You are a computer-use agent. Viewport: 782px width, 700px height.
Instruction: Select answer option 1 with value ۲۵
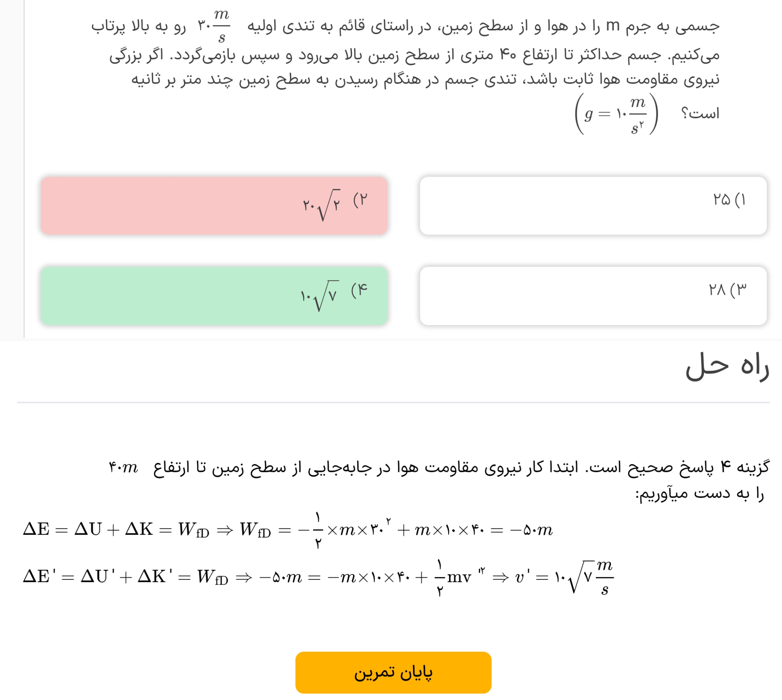click(x=592, y=205)
